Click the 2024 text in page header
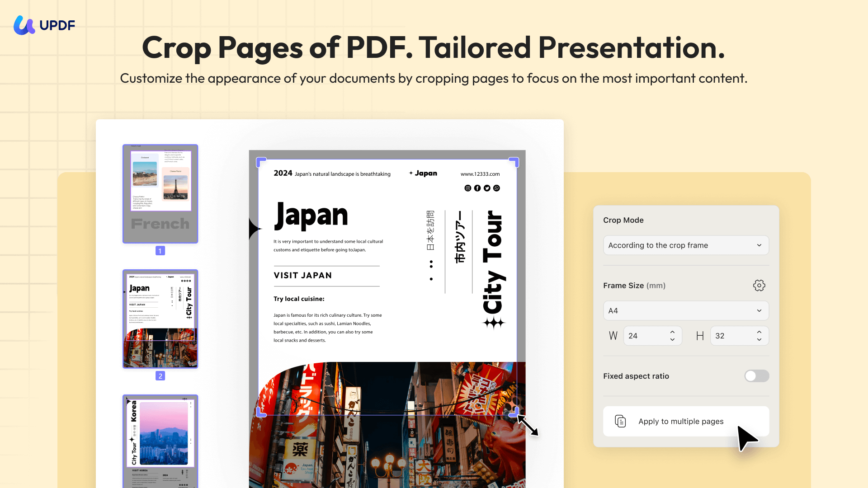 pos(283,173)
